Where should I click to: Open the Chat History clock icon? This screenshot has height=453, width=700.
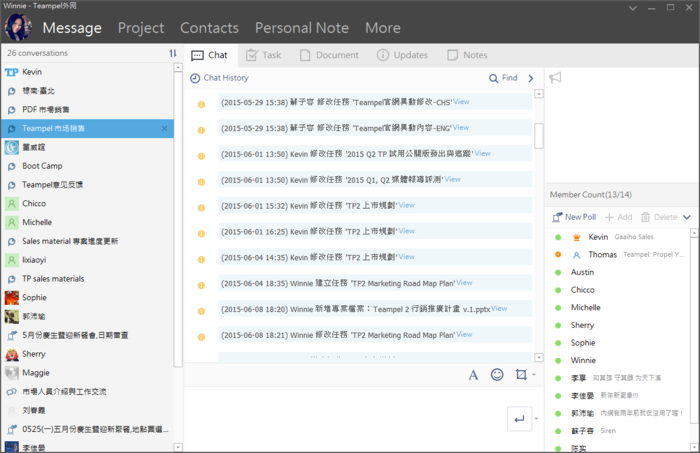point(195,78)
